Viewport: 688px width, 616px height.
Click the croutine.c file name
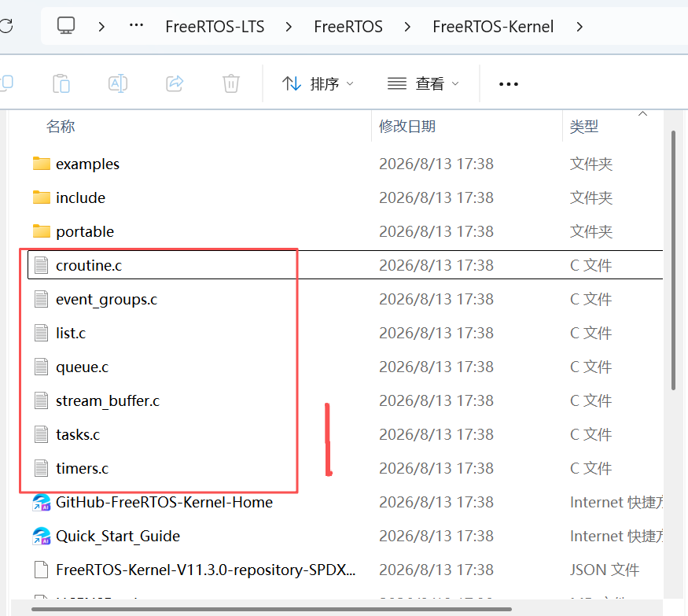(x=89, y=265)
